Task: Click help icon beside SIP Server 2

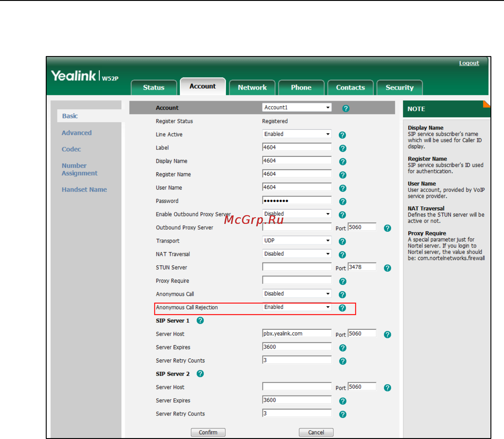Action: 200,374
